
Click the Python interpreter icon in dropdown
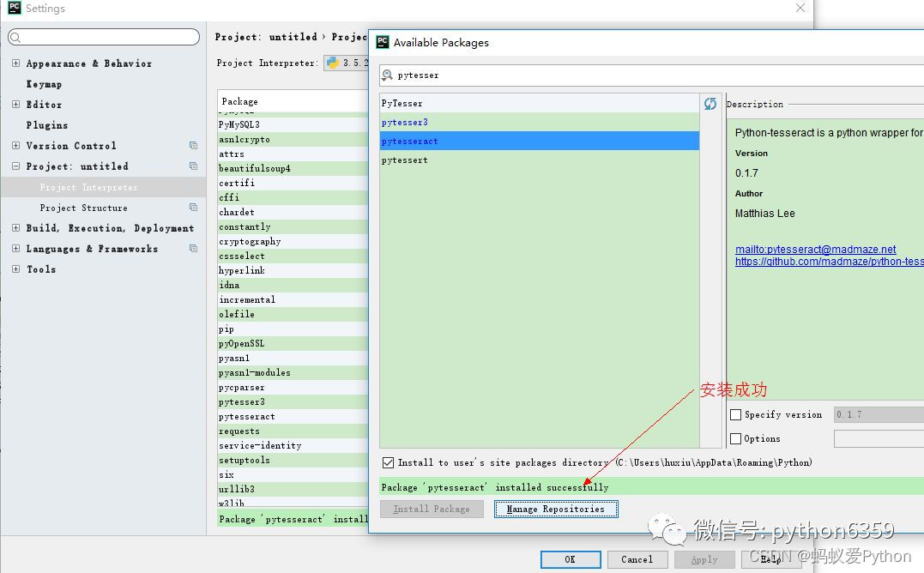click(332, 63)
